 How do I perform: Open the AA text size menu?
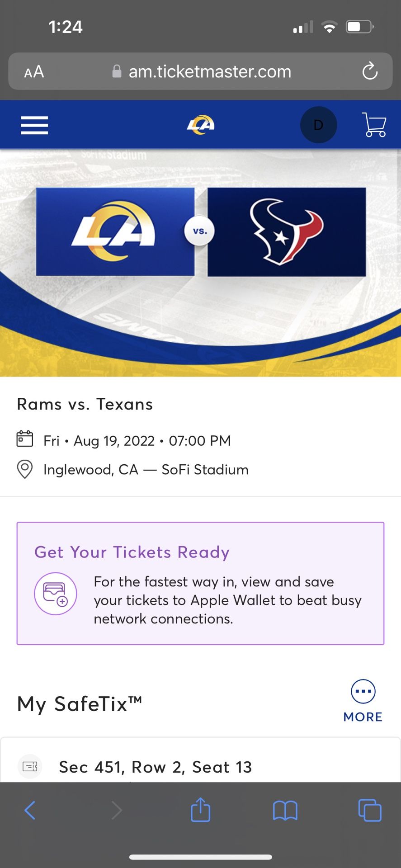pyautogui.click(x=34, y=71)
